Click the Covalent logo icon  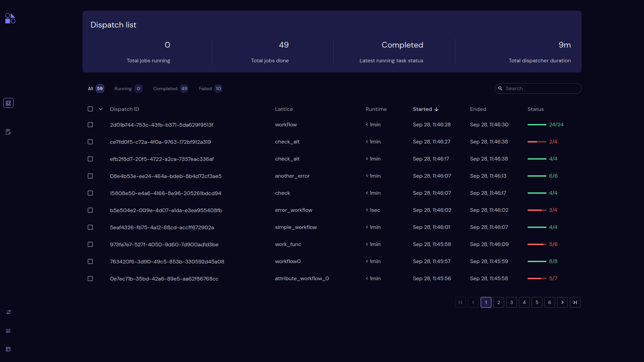pos(10,18)
